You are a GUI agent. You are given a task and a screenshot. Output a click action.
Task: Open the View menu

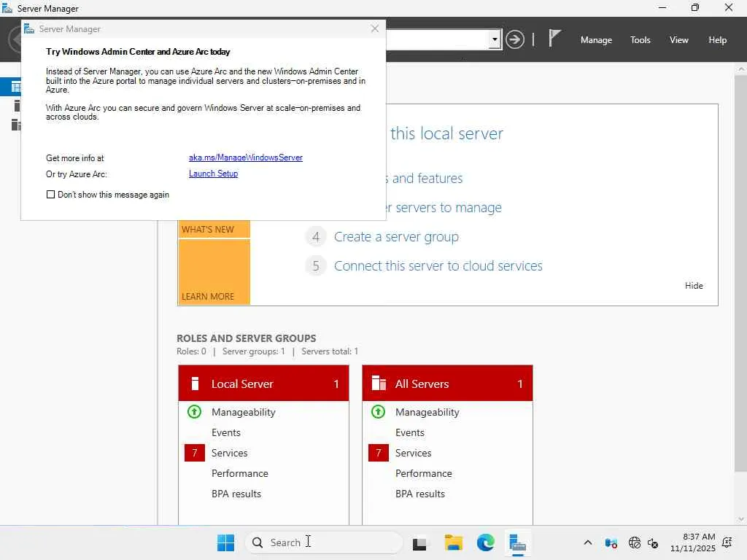[678, 40]
